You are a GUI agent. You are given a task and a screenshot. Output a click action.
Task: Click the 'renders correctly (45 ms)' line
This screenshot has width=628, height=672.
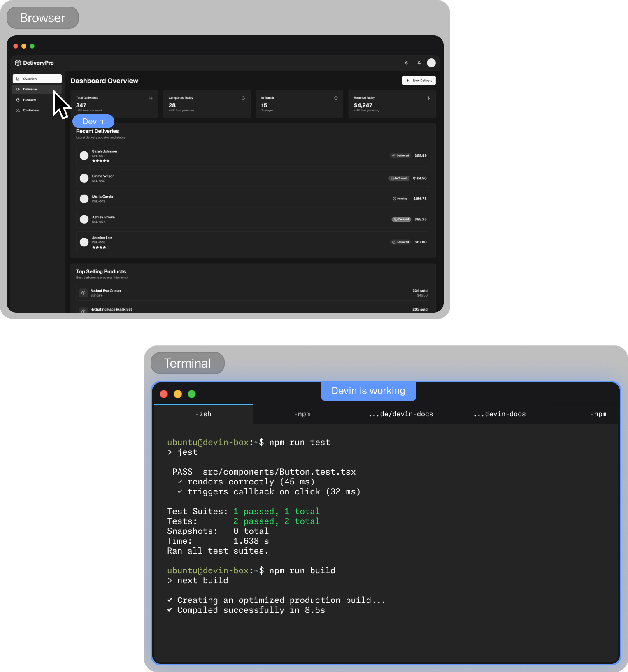click(x=246, y=482)
